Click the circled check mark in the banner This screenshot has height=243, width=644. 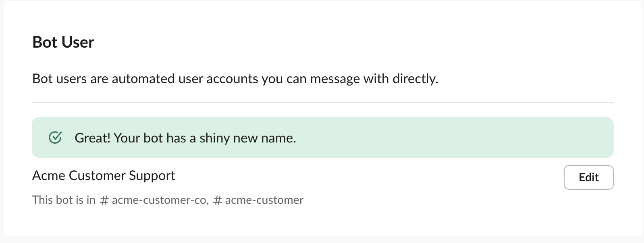tap(56, 138)
